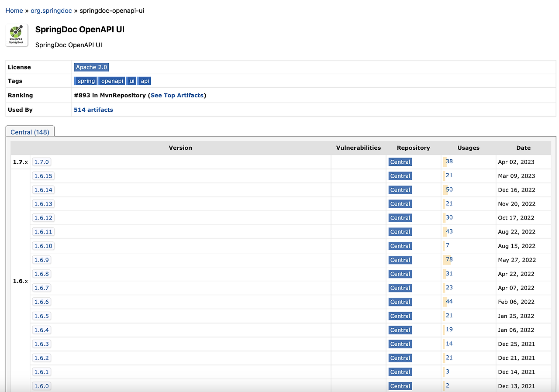Click the date Apr 07, 2022
This screenshot has height=392, width=559.
(x=516, y=288)
